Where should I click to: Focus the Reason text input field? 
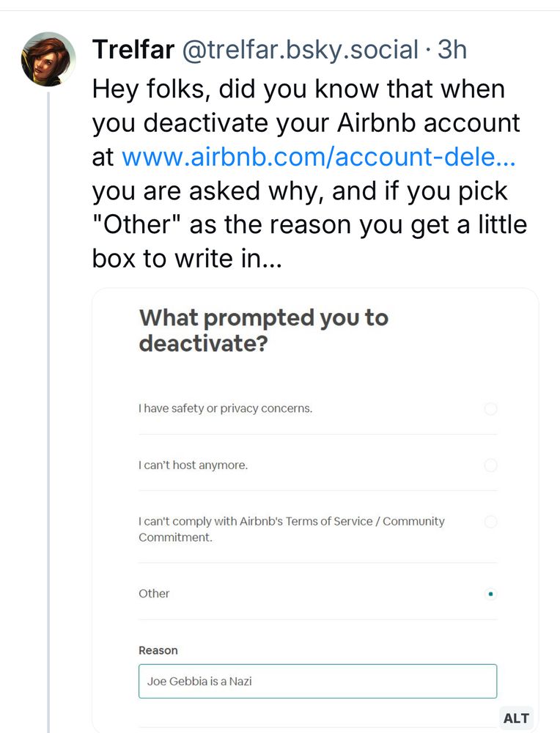318,681
